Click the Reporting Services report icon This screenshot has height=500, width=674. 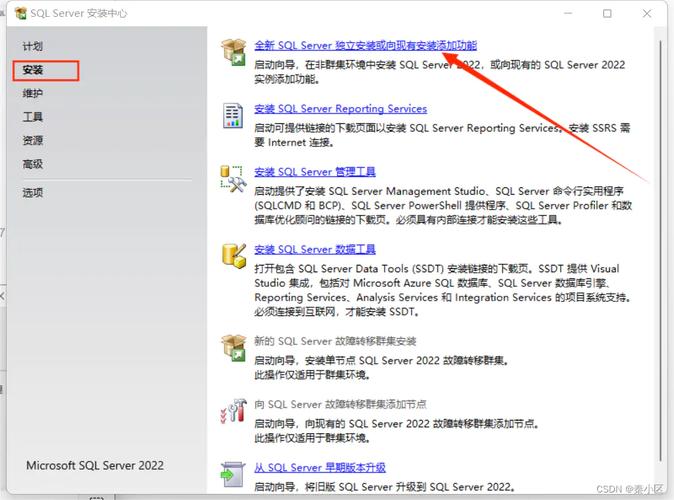233,115
